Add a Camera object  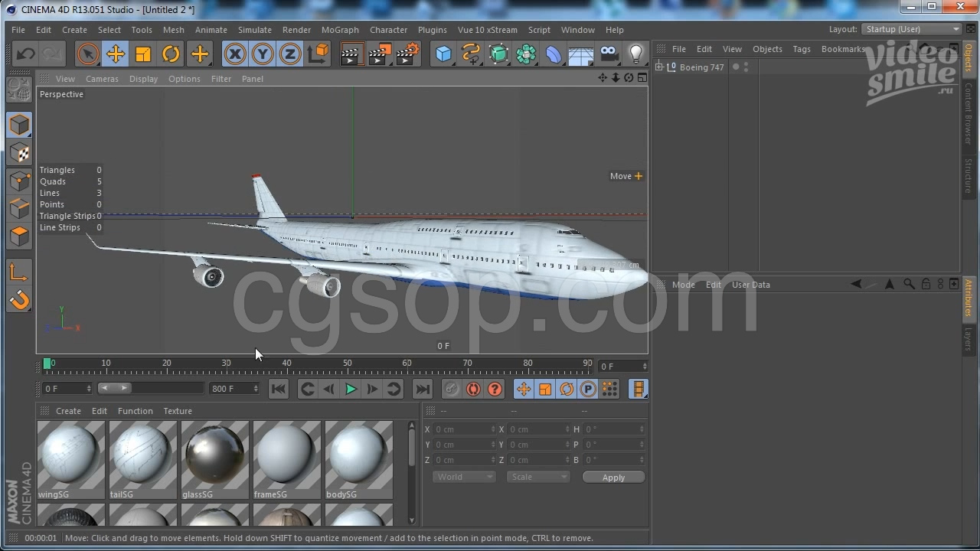(609, 54)
